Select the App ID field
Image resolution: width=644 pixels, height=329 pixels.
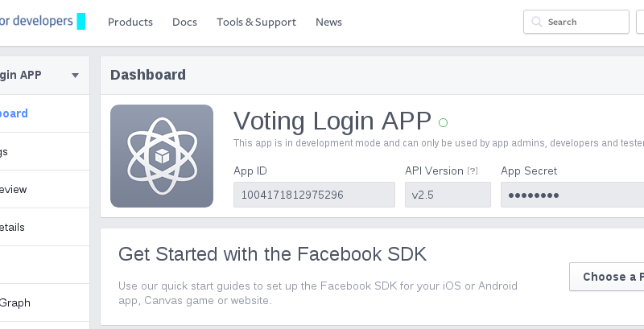pos(314,195)
